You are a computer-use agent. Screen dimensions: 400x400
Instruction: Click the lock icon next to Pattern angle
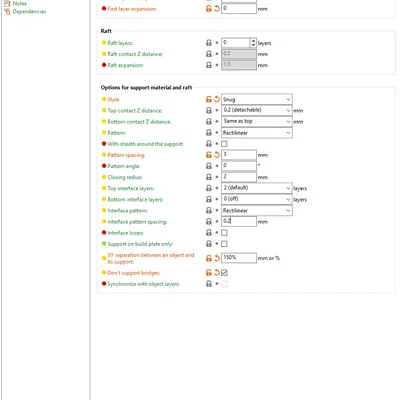pos(209,166)
